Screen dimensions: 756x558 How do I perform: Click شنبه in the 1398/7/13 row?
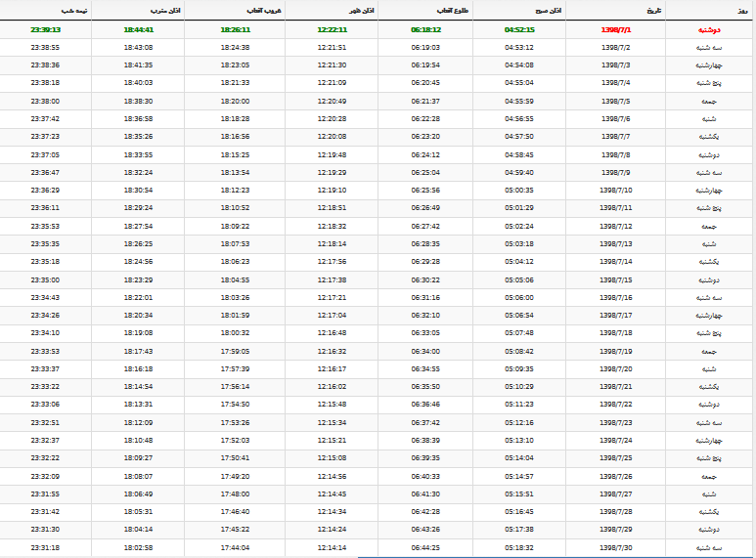(709, 244)
